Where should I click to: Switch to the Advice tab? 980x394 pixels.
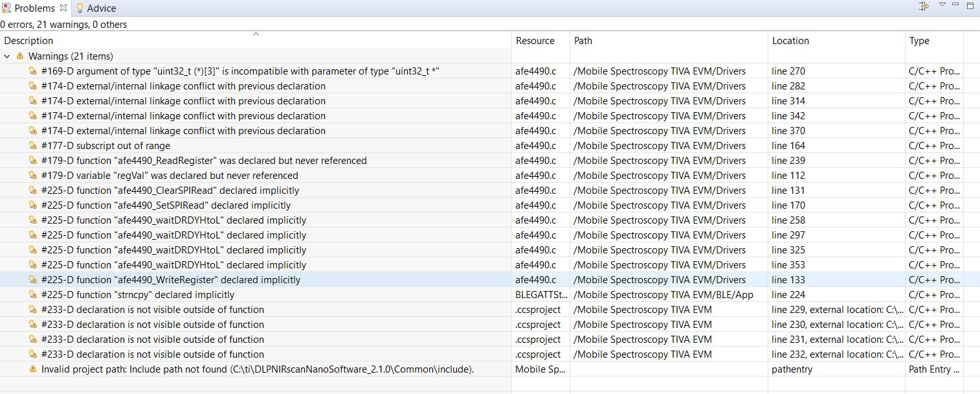coord(101,8)
